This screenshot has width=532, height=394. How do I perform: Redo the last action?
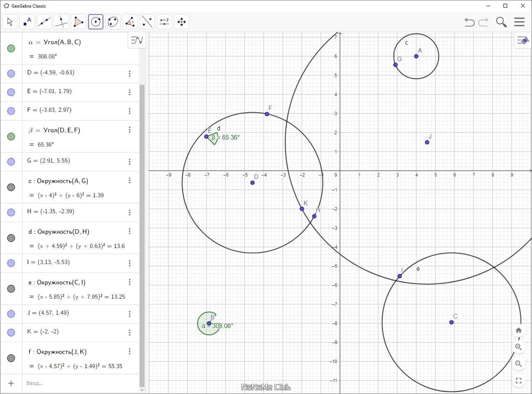(x=484, y=22)
